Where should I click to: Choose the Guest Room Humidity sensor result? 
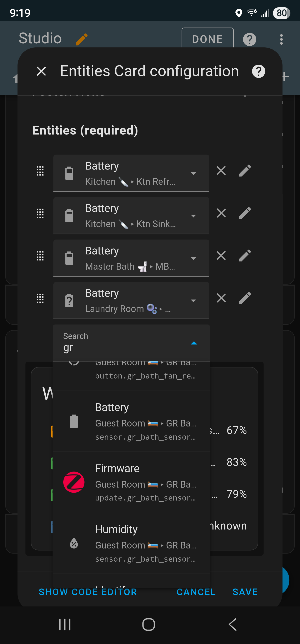click(131, 543)
